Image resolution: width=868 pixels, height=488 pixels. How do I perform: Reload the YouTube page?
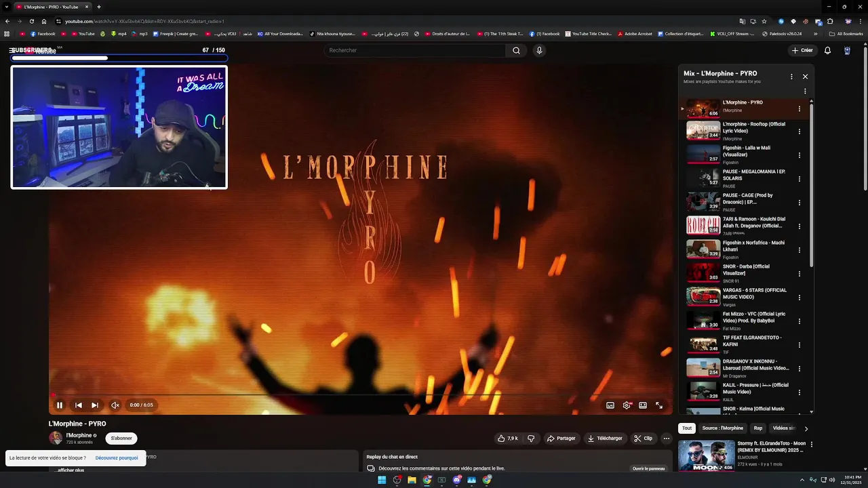pyautogui.click(x=31, y=21)
